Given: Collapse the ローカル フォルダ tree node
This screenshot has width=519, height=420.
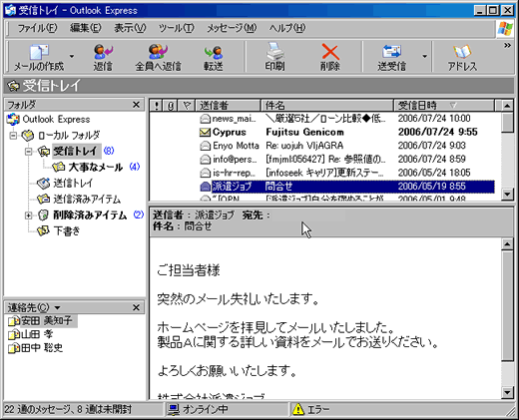Looking at the screenshot, I should pyautogui.click(x=13, y=136).
